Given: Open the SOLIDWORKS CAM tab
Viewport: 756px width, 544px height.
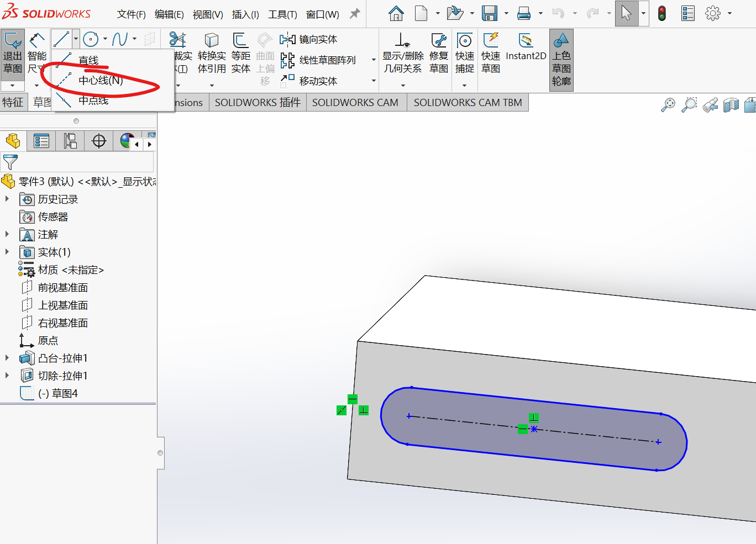Looking at the screenshot, I should pyautogui.click(x=355, y=103).
